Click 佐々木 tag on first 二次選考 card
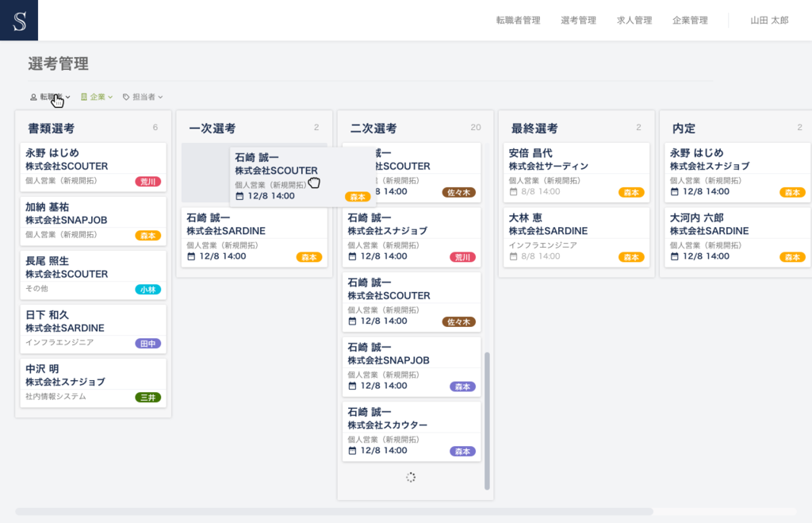This screenshot has height=523, width=812. 459,192
